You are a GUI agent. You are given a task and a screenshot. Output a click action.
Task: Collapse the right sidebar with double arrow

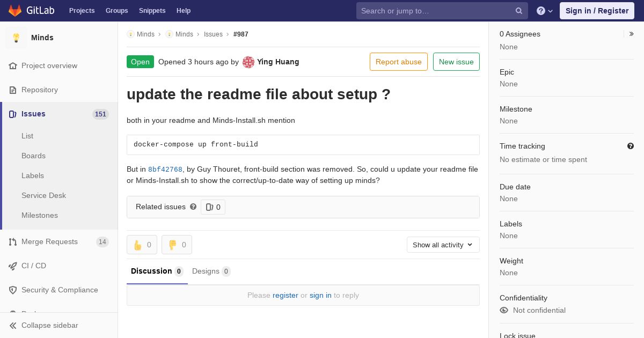pyautogui.click(x=632, y=34)
